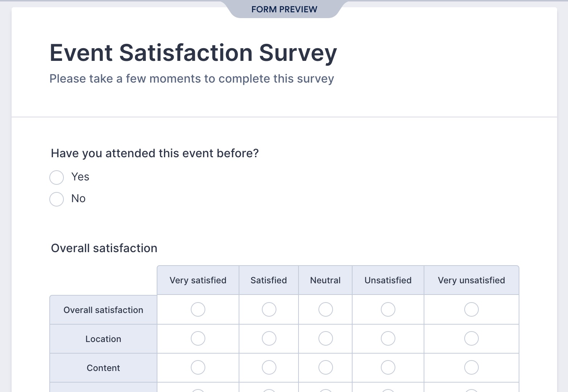Click the Event Satisfaction Survey title
Screen dimensions: 568x392
(x=193, y=53)
